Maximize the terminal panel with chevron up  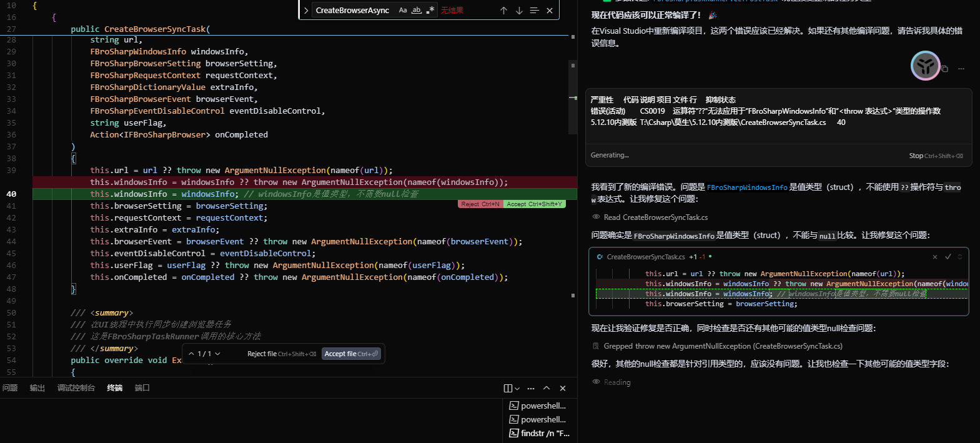[x=547, y=388]
